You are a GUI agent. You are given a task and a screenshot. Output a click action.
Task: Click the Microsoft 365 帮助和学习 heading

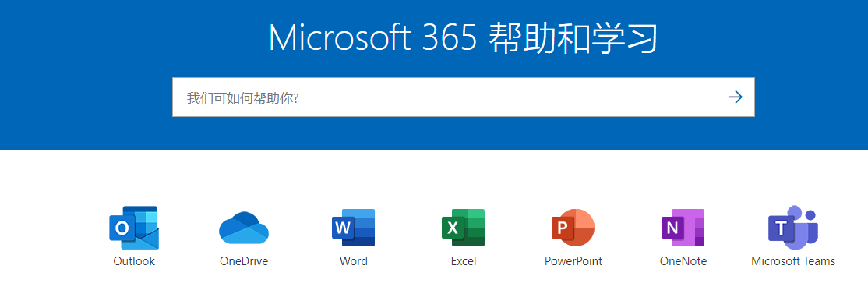pyautogui.click(x=464, y=37)
